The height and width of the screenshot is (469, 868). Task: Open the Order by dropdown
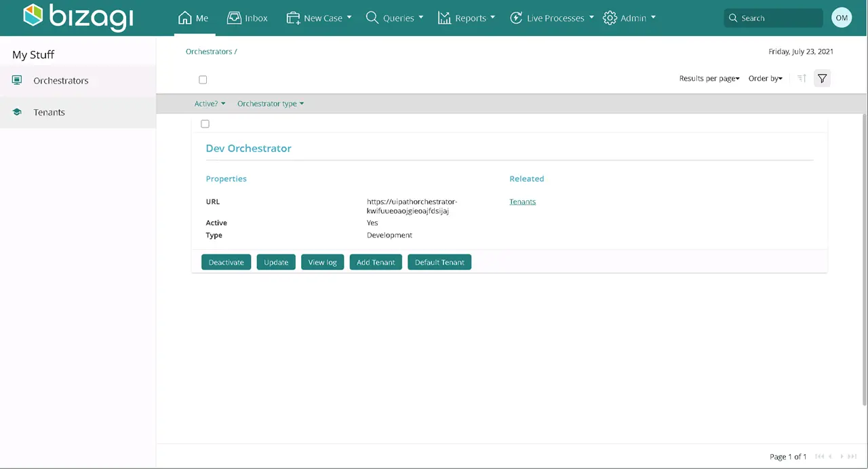pos(766,79)
